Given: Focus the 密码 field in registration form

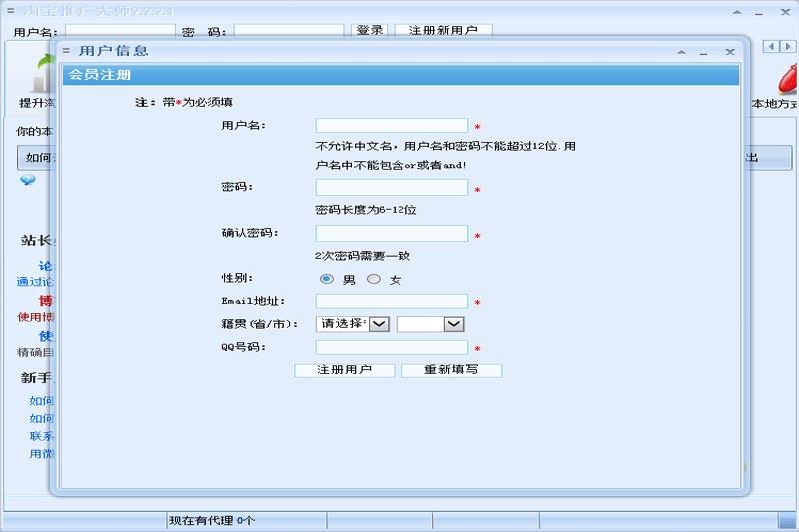Looking at the screenshot, I should 392,187.
